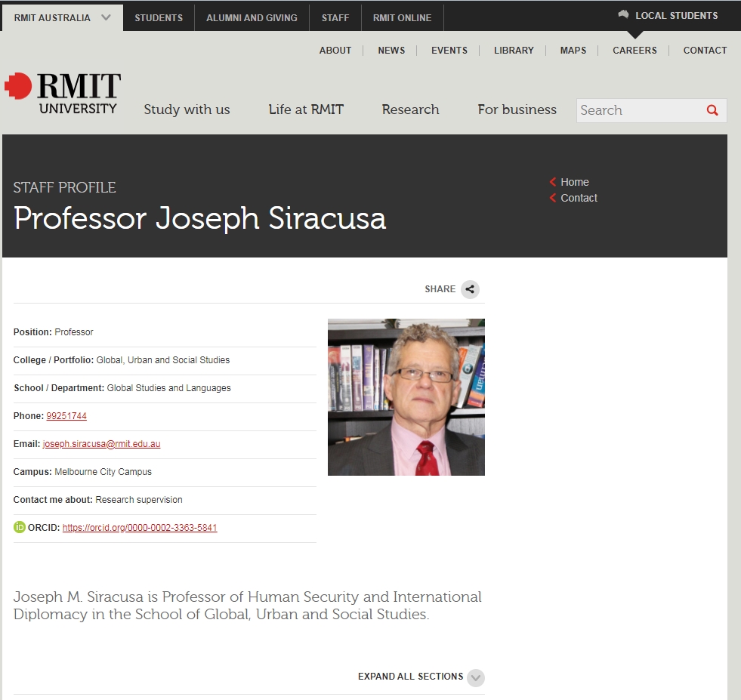Click the joseph.siracusa@rmit.edu.au email link
The height and width of the screenshot is (700, 741).
click(102, 444)
